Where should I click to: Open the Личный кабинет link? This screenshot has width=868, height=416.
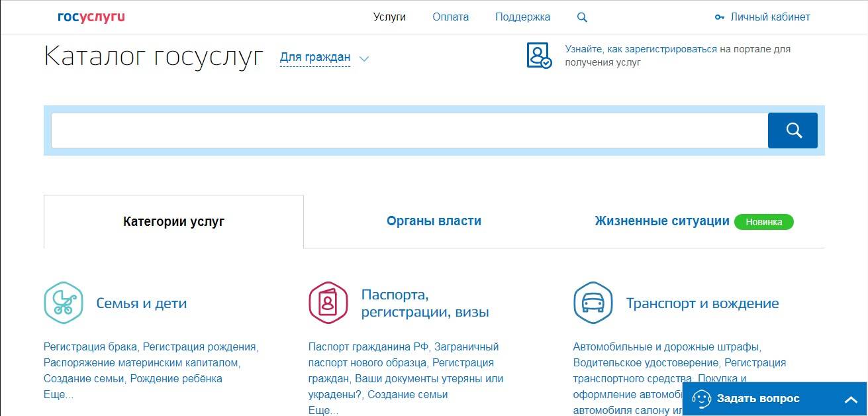pyautogui.click(x=770, y=17)
